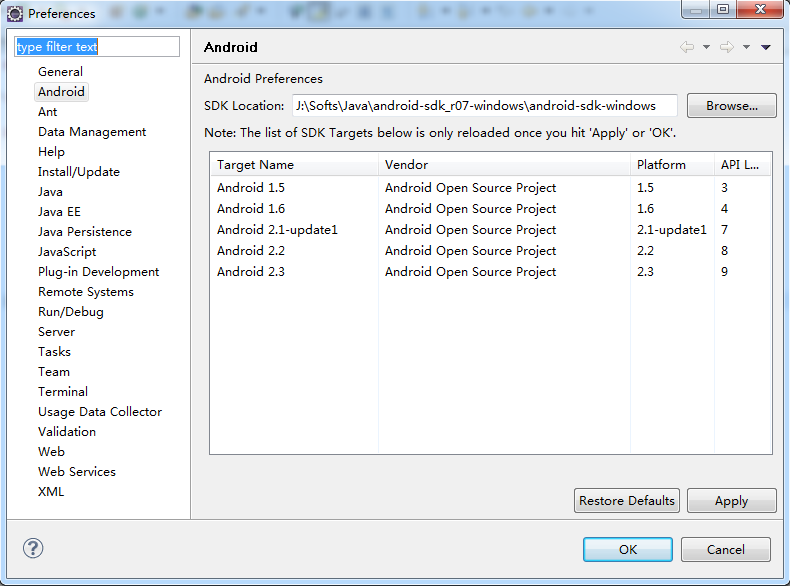
Task: Click the SDK Location path field
Action: click(485, 105)
